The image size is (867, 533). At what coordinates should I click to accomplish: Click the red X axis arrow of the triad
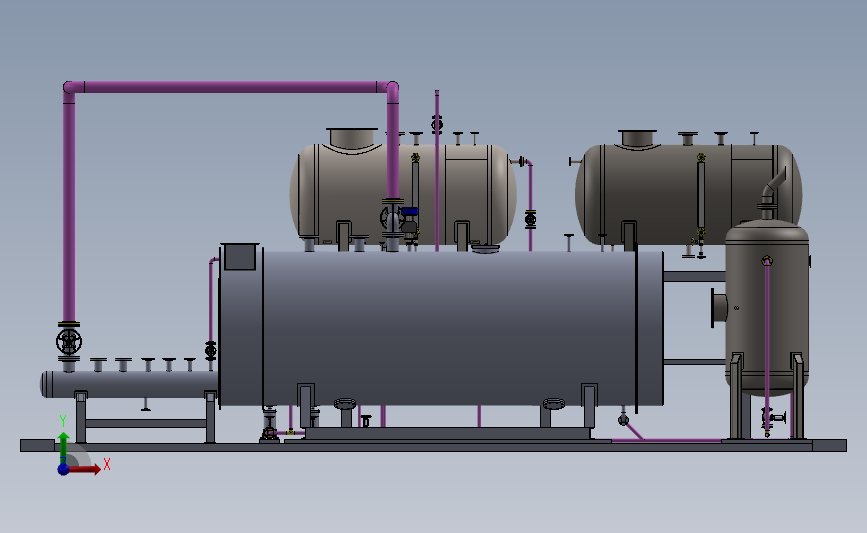(x=86, y=469)
